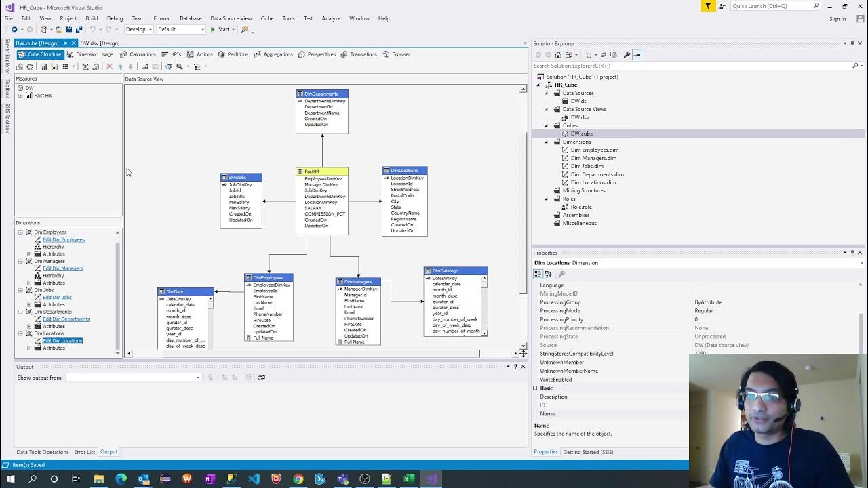
Task: Open Google Chrome from the taskbar
Action: (298, 479)
